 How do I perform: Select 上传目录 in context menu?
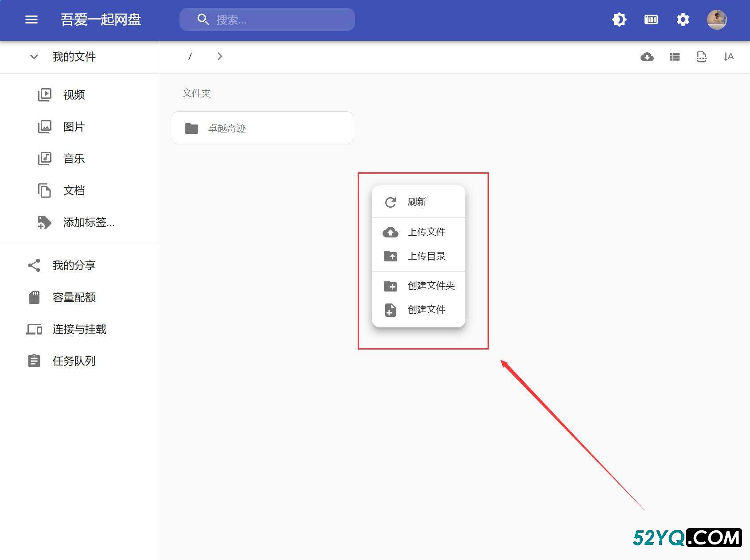(426, 256)
